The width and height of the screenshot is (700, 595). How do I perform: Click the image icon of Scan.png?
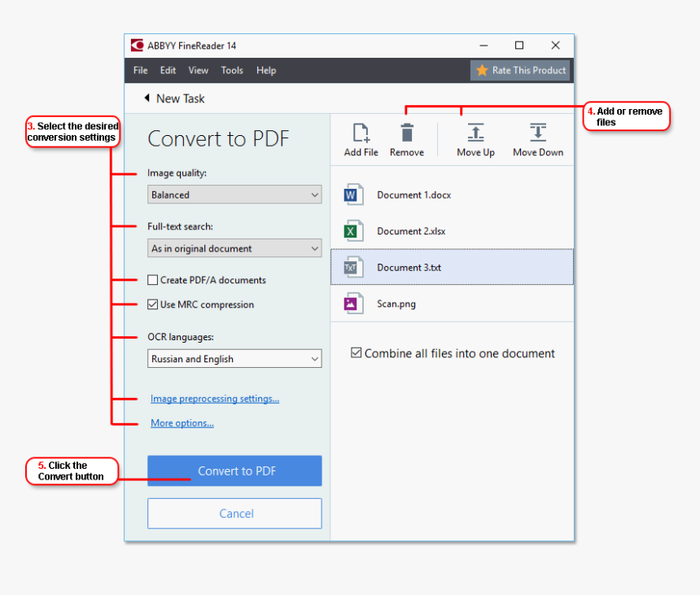point(353,304)
